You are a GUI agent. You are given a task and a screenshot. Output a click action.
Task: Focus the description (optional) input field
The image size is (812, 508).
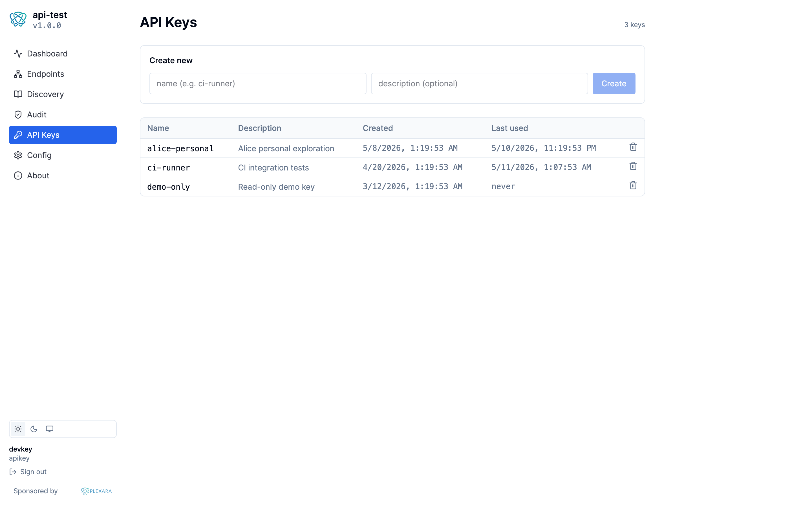479,84
